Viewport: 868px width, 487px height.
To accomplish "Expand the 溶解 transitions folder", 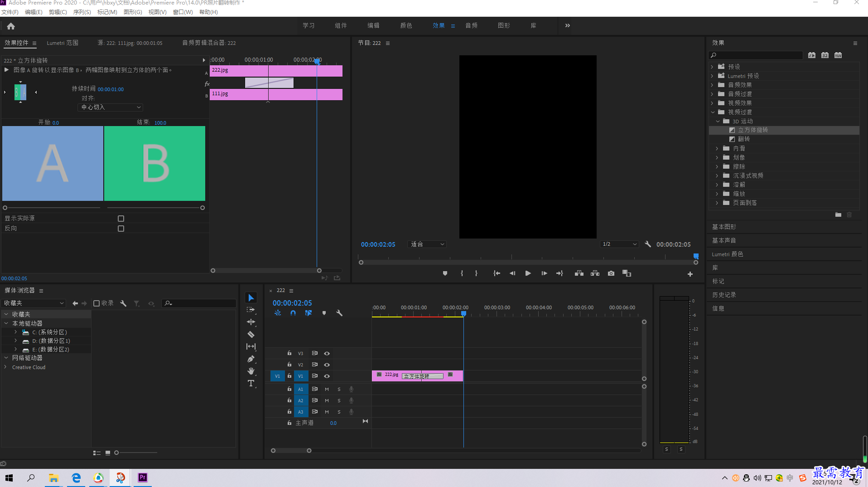I will [x=717, y=185].
